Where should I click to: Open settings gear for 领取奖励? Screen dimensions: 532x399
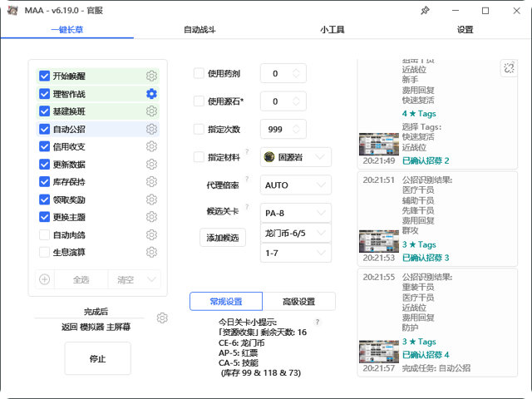pos(151,199)
